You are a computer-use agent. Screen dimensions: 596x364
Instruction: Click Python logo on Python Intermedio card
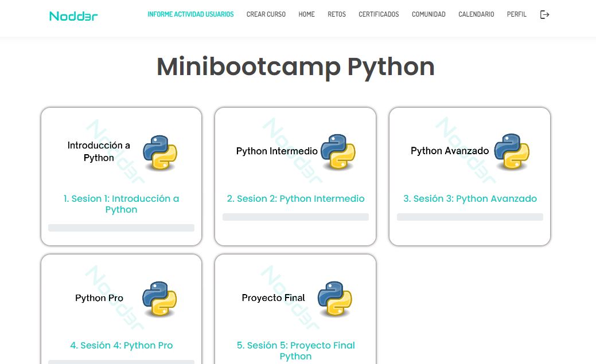coord(338,152)
